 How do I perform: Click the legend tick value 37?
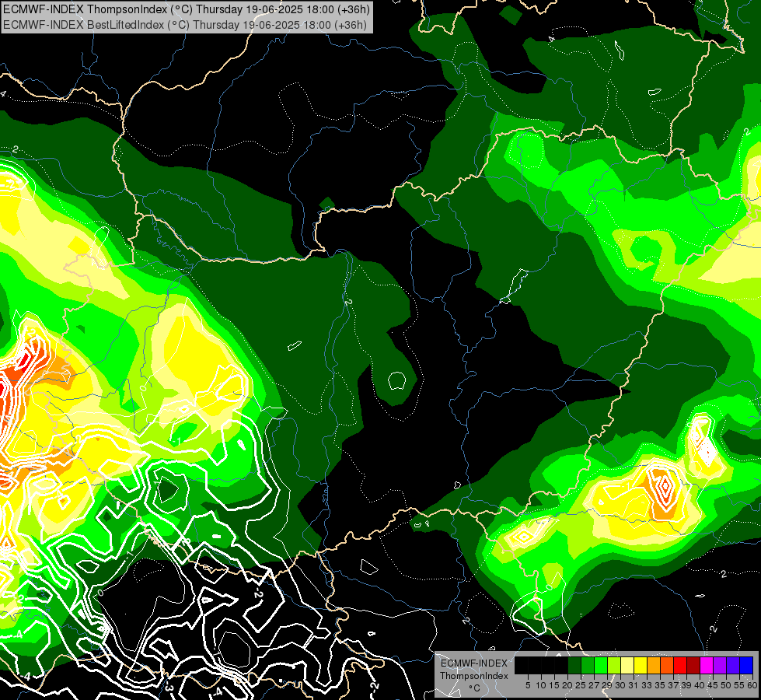pyautogui.click(x=673, y=685)
